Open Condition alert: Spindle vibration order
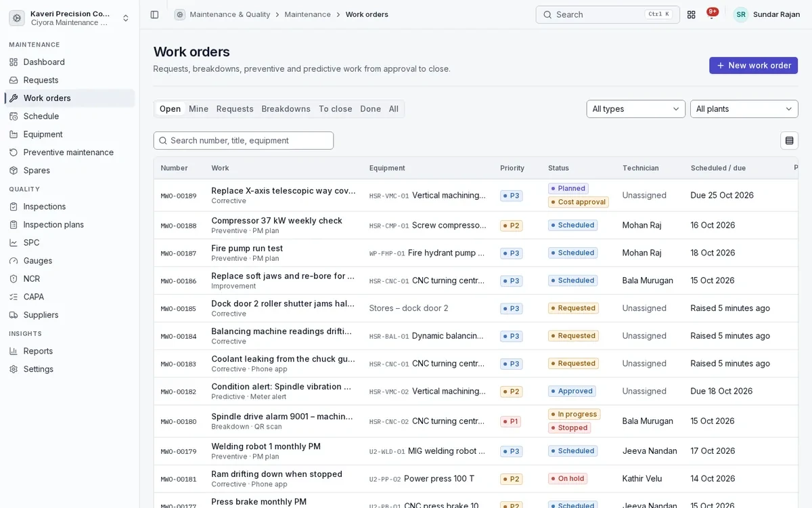 pyautogui.click(x=283, y=387)
